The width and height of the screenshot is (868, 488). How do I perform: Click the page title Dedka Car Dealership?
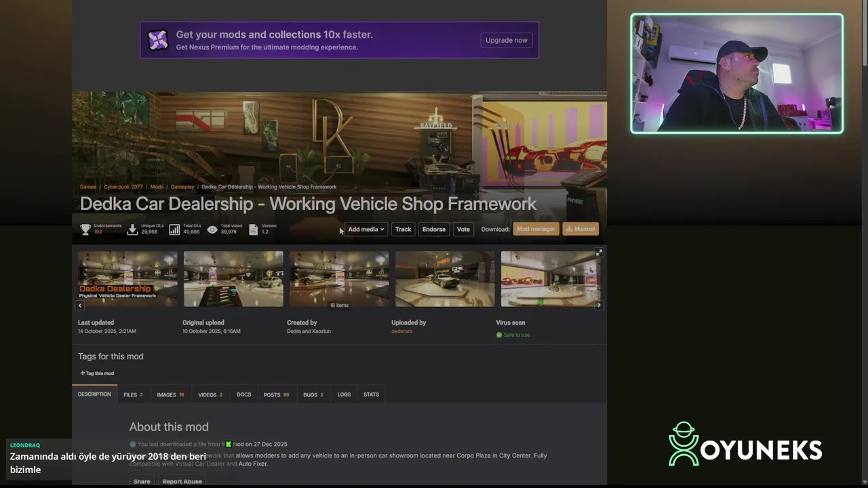click(308, 204)
